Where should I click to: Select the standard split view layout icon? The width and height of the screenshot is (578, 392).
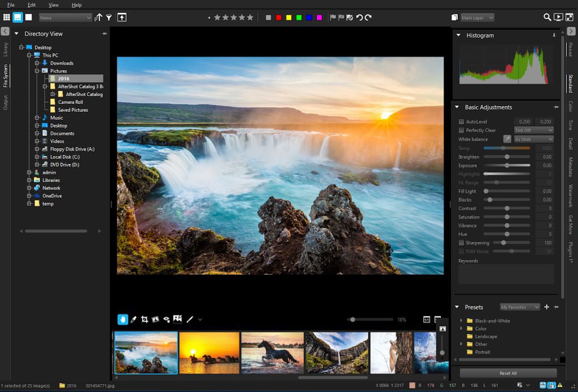pyautogui.click(x=17, y=17)
